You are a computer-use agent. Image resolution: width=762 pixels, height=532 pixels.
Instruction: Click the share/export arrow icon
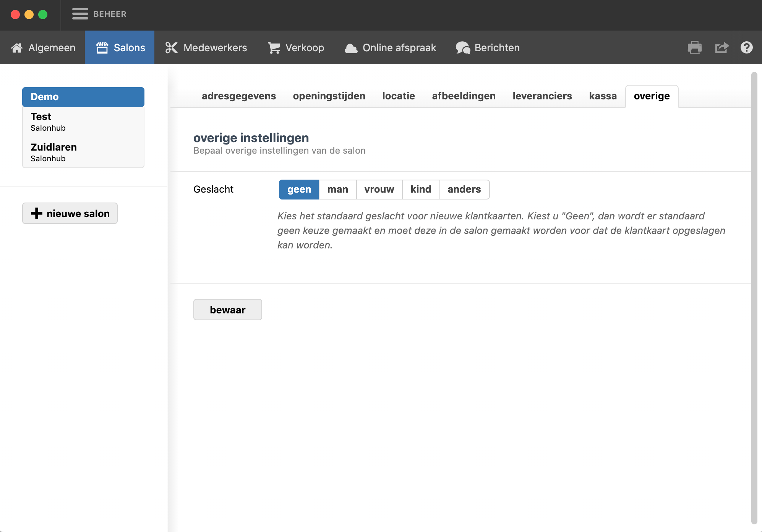tap(721, 48)
